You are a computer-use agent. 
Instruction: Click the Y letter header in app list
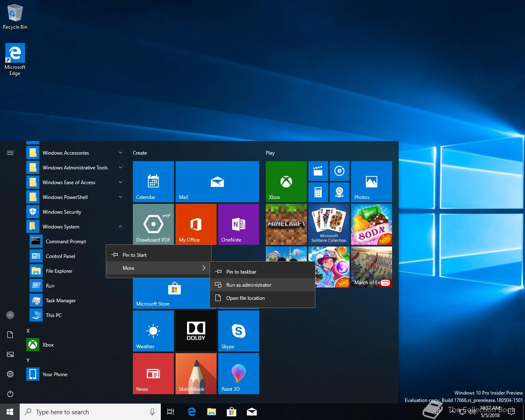28,360
